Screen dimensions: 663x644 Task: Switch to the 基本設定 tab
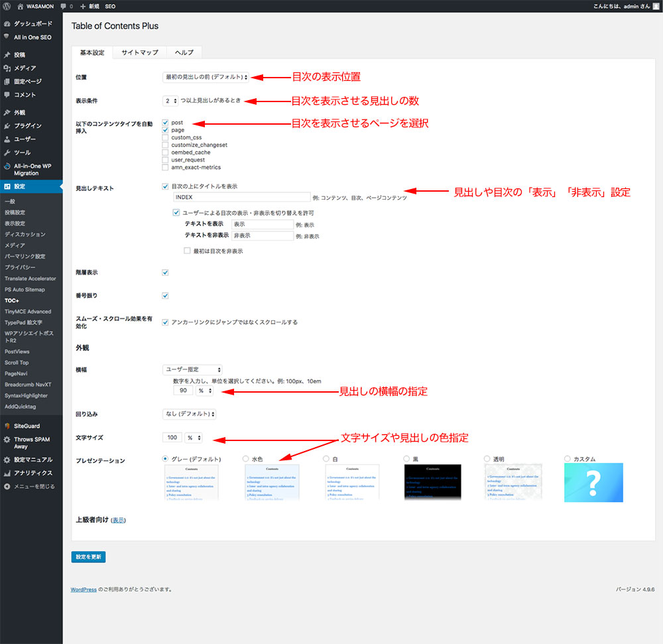pyautogui.click(x=92, y=52)
